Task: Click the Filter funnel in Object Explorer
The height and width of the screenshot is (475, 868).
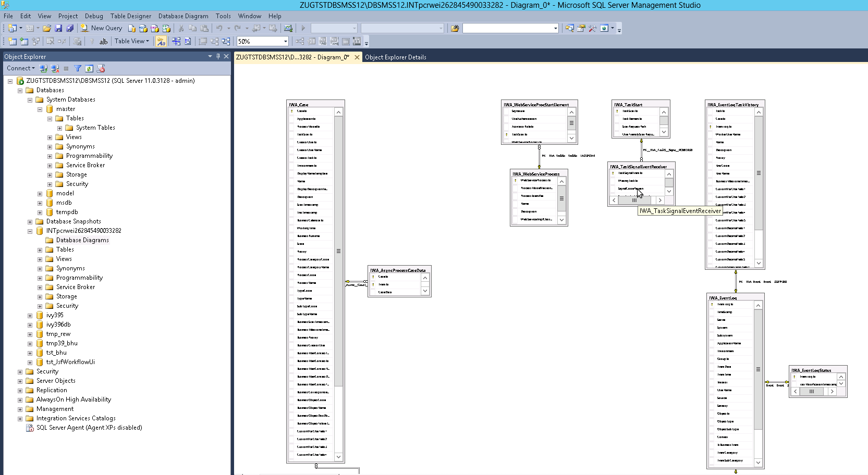Action: [78, 68]
